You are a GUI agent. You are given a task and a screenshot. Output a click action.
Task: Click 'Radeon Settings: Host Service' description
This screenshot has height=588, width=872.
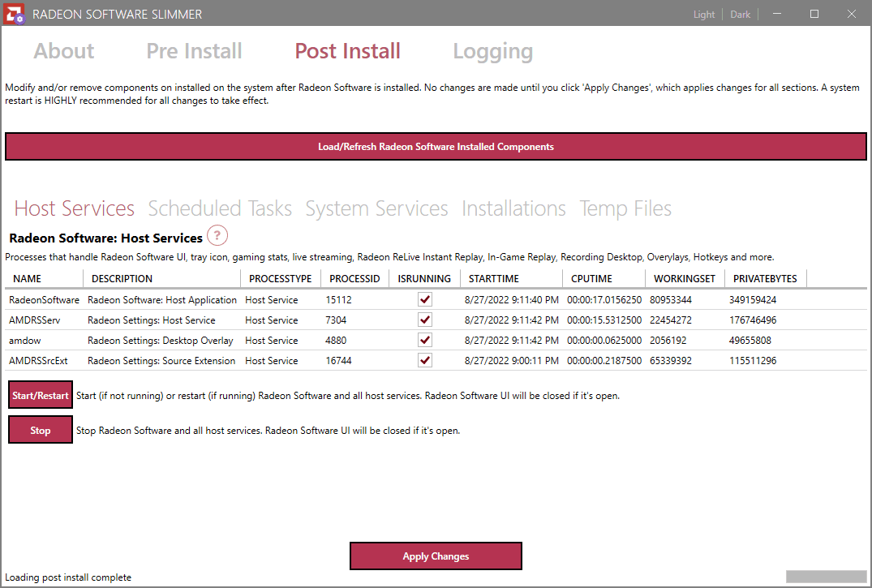151,320
